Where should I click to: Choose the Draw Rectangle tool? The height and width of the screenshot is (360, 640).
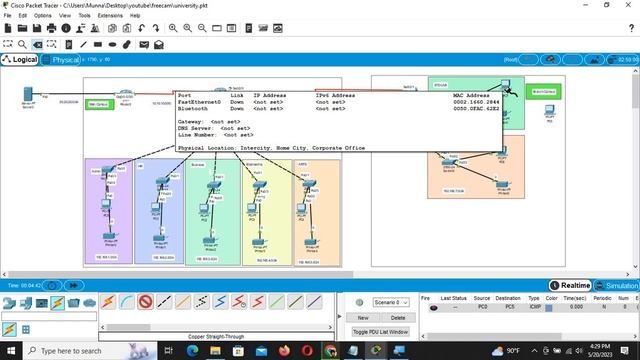pyautogui.click(x=98, y=44)
